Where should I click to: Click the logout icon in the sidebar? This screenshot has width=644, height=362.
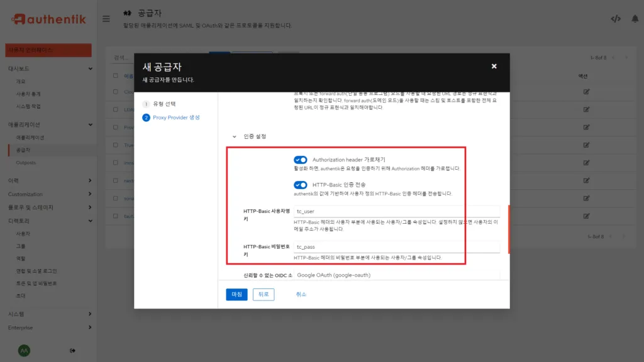[74, 350]
